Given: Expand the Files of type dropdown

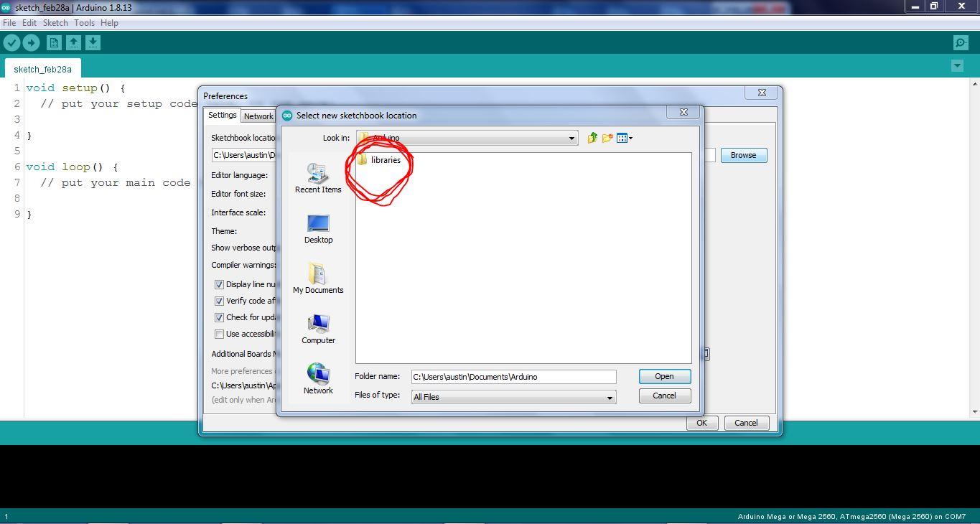Looking at the screenshot, I should click(610, 397).
